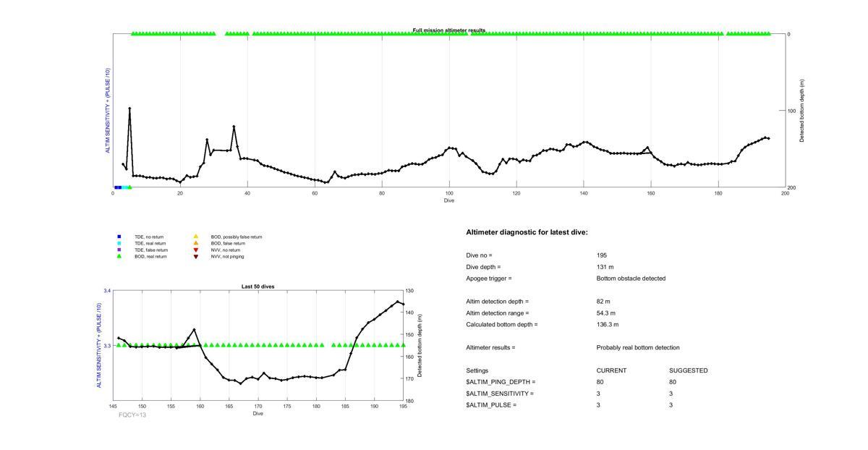This screenshot has width=868, height=450.
Task: Click the 'Bottom obstacle detected' value
Action: pyautogui.click(x=631, y=279)
